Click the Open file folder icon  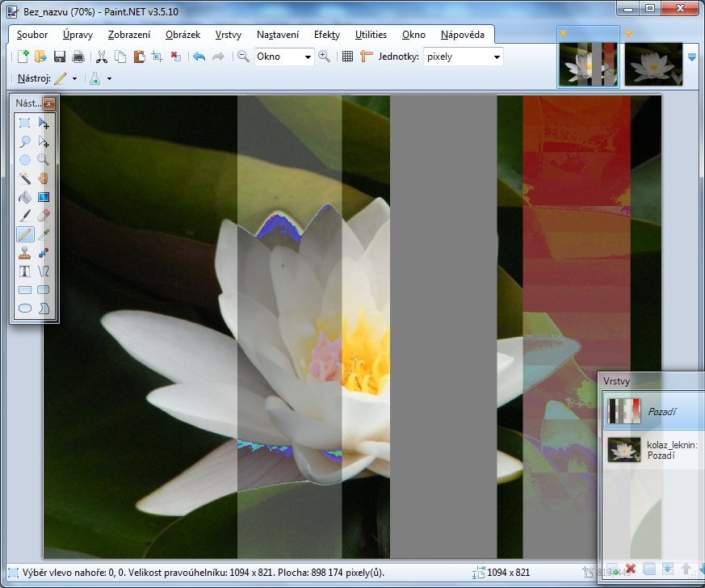pyautogui.click(x=41, y=57)
